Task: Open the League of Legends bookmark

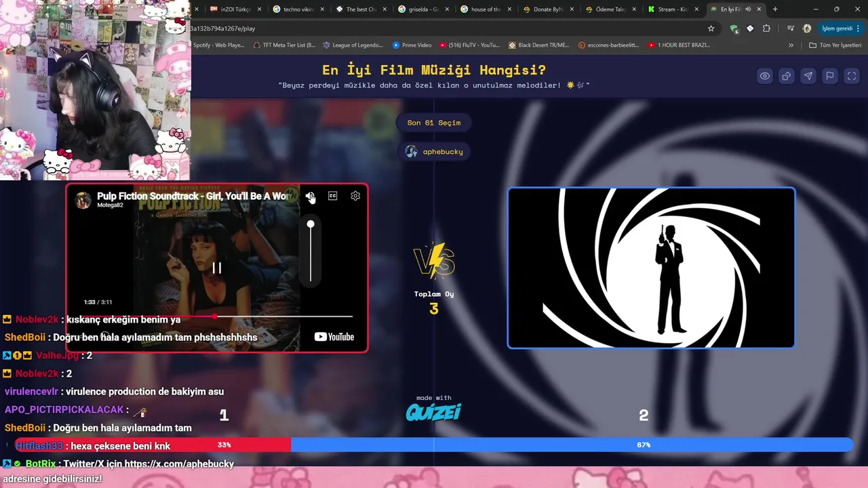Action: [x=353, y=45]
